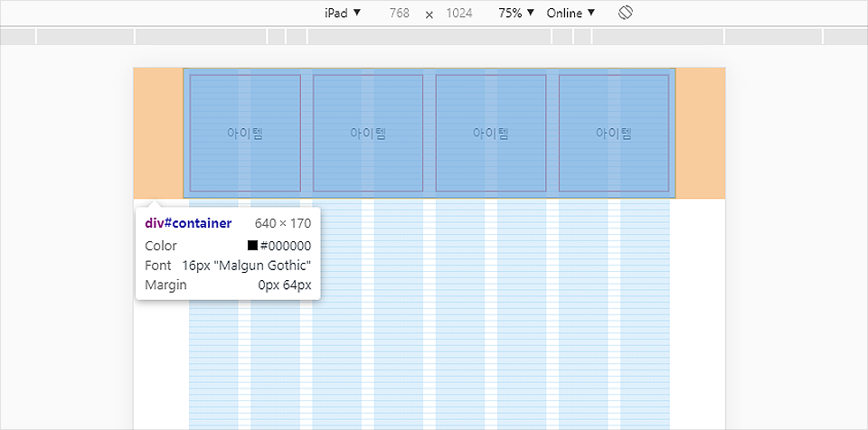Open the 75% zoom dropdown
Image resolution: width=868 pixels, height=430 pixels.
tap(516, 13)
